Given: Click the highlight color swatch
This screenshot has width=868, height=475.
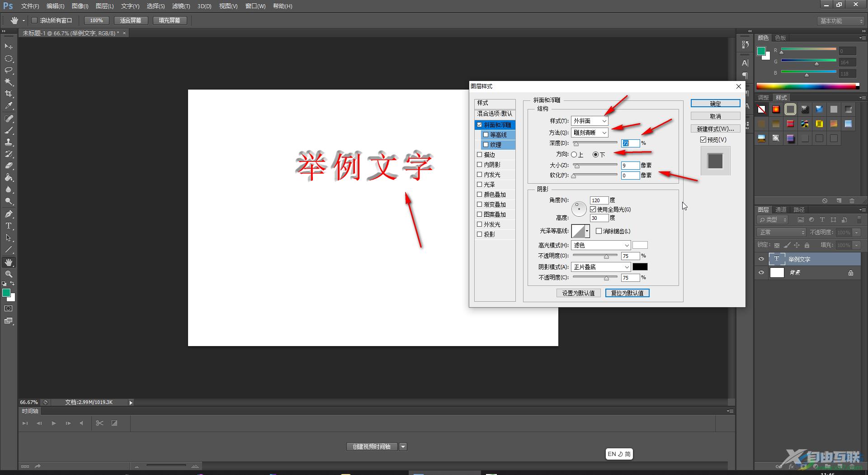Looking at the screenshot, I should (640, 245).
